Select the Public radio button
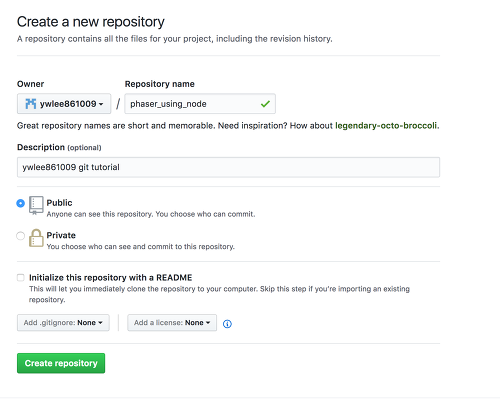 pos(20,203)
